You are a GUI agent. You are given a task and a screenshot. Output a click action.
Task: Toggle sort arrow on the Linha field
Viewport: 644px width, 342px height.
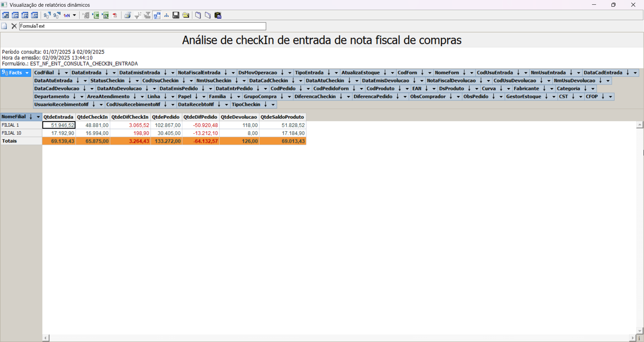[x=165, y=97]
